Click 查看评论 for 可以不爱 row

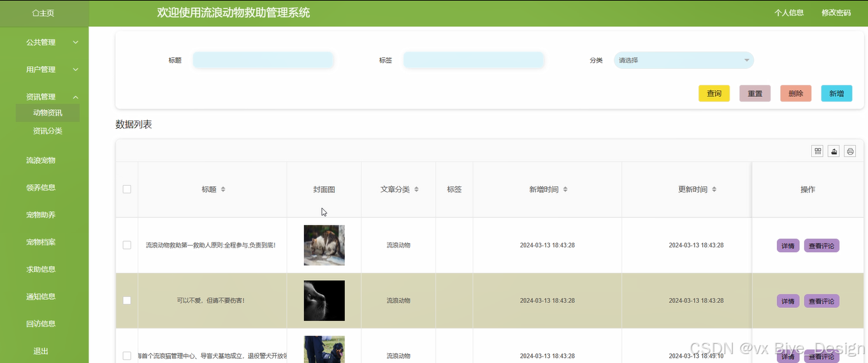click(821, 301)
